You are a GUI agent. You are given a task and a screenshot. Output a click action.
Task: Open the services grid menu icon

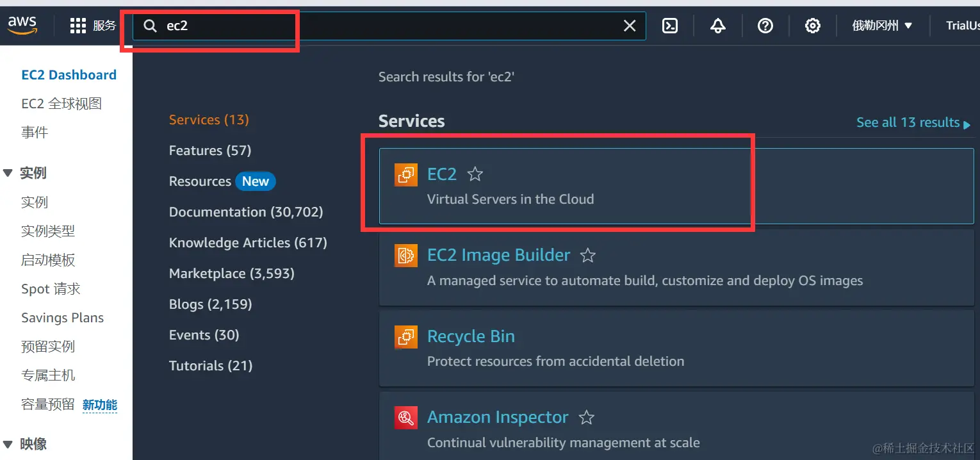(78, 26)
